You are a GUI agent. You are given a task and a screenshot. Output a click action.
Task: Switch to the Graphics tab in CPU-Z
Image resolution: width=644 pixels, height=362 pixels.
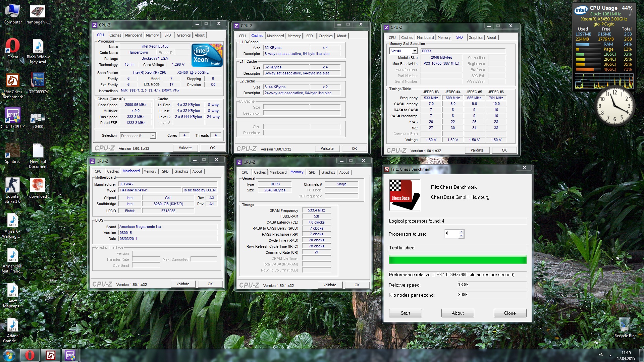[184, 35]
